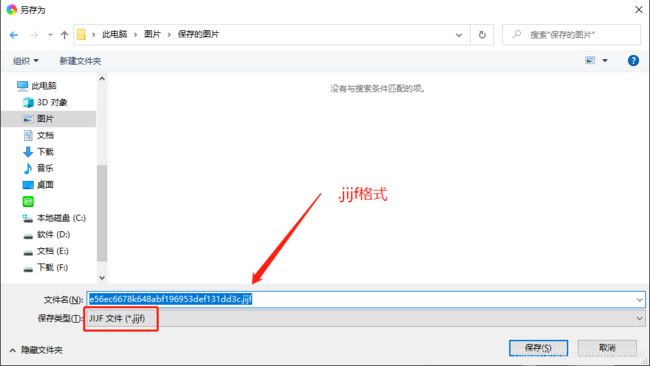Go up one folder level

click(x=64, y=35)
